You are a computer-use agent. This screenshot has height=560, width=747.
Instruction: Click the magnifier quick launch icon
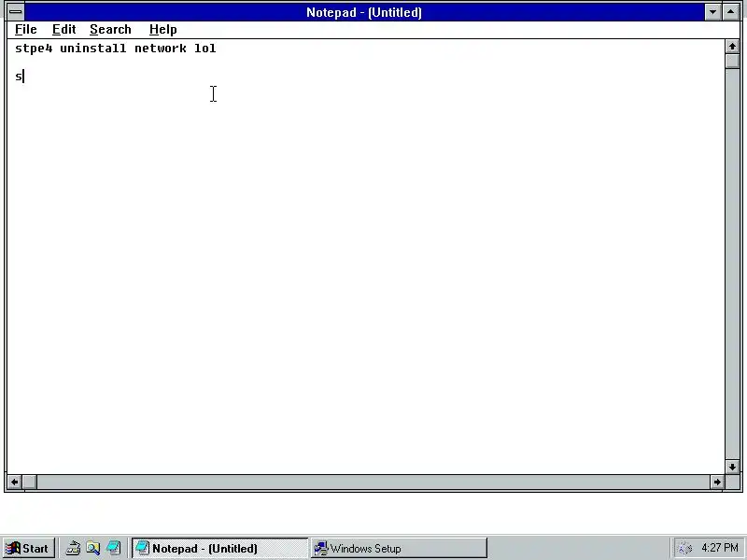pos(92,548)
